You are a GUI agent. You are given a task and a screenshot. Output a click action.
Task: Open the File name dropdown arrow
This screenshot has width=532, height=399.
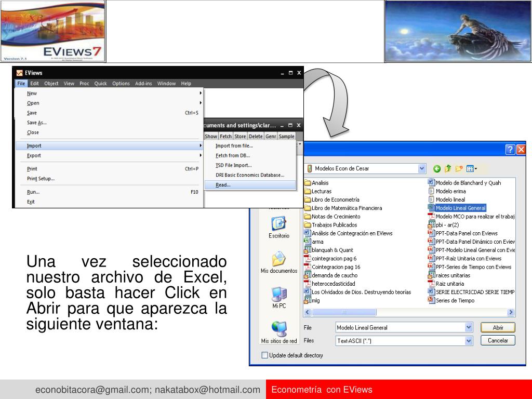click(x=469, y=327)
